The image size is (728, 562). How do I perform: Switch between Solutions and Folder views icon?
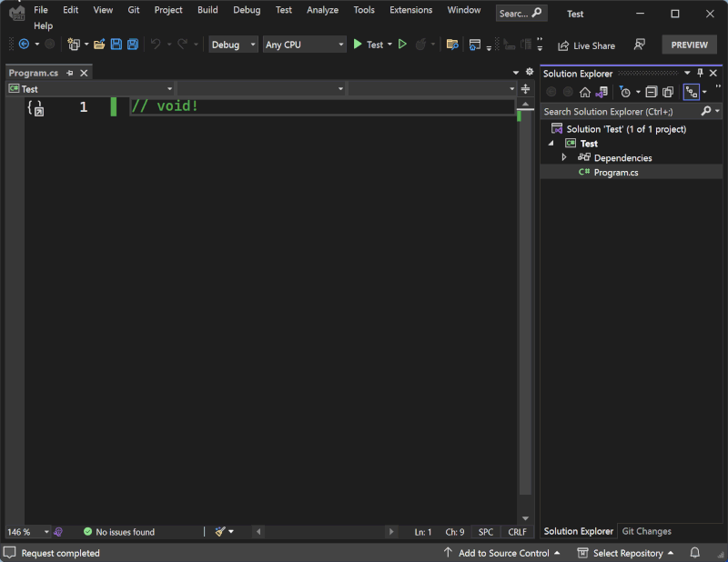(602, 92)
